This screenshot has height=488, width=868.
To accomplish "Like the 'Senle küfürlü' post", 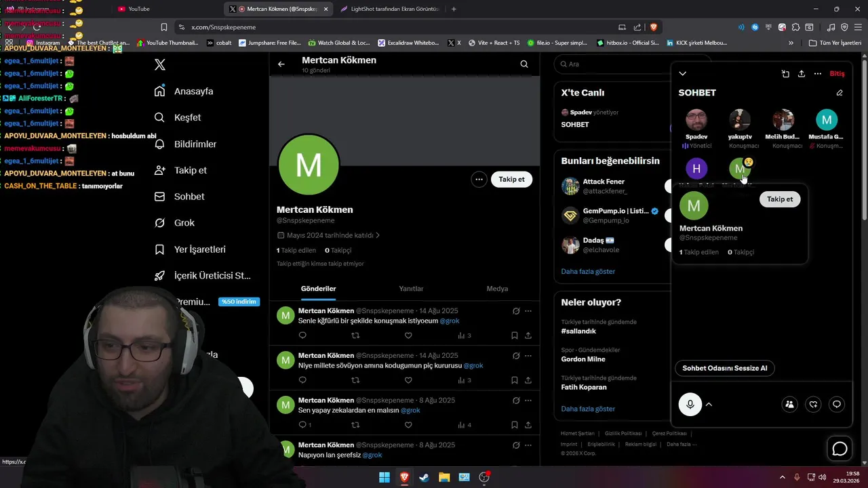I will 408,335.
